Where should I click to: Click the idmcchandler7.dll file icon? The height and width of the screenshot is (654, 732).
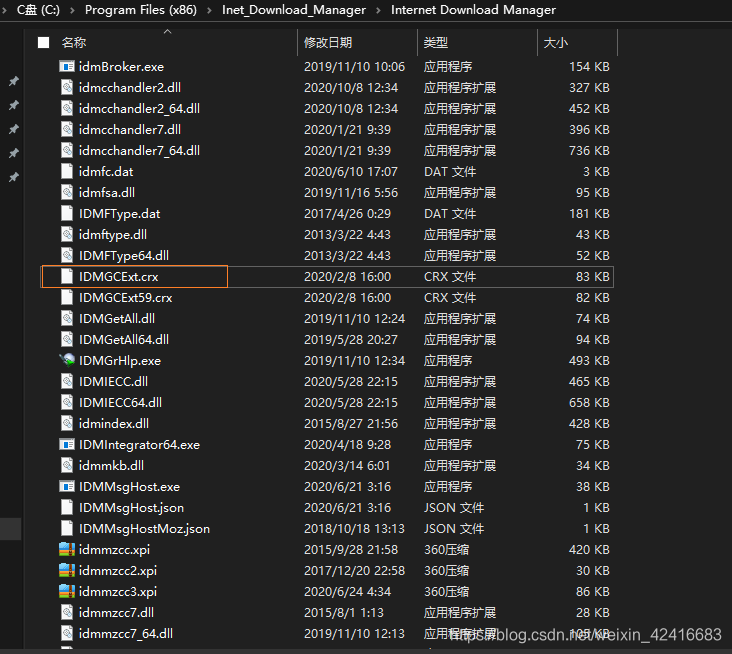point(67,130)
